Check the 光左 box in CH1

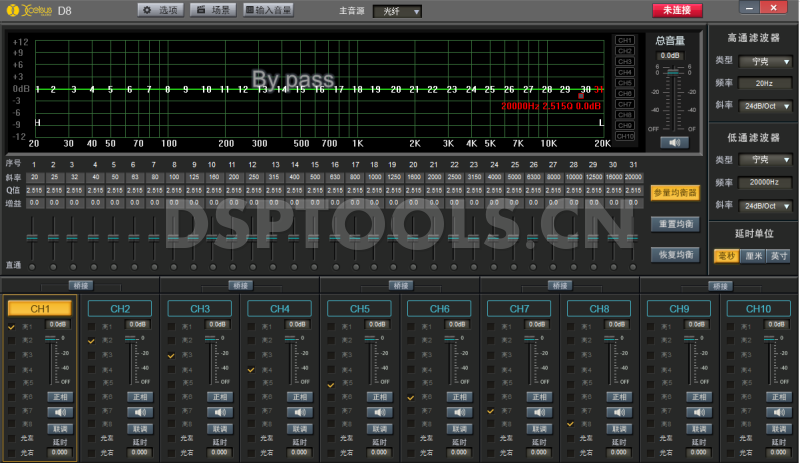click(12, 438)
